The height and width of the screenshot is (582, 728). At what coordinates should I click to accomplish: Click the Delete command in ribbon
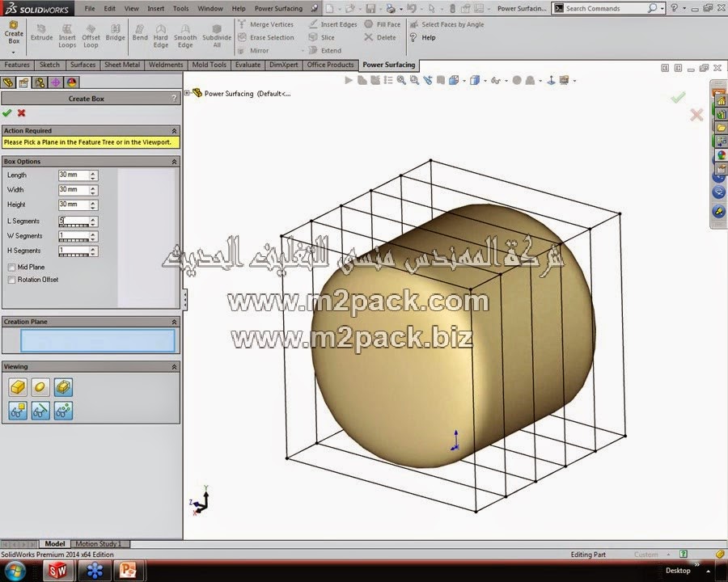(380, 37)
